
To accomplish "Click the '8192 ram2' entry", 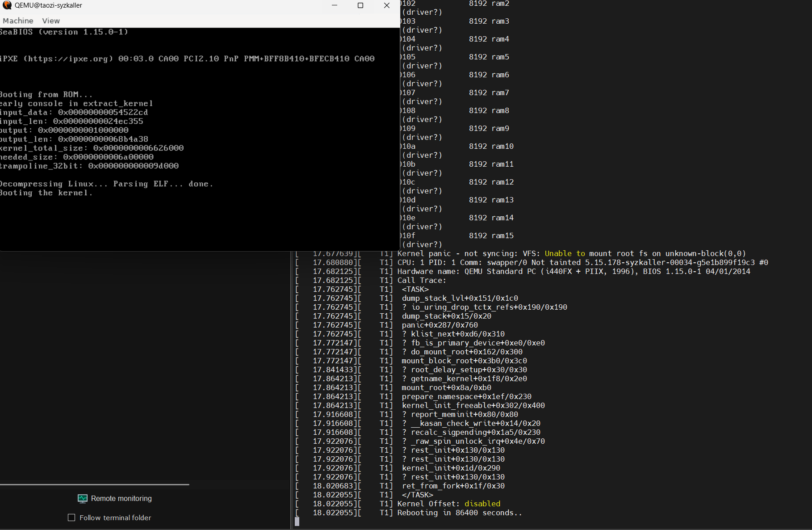I will (x=489, y=4).
